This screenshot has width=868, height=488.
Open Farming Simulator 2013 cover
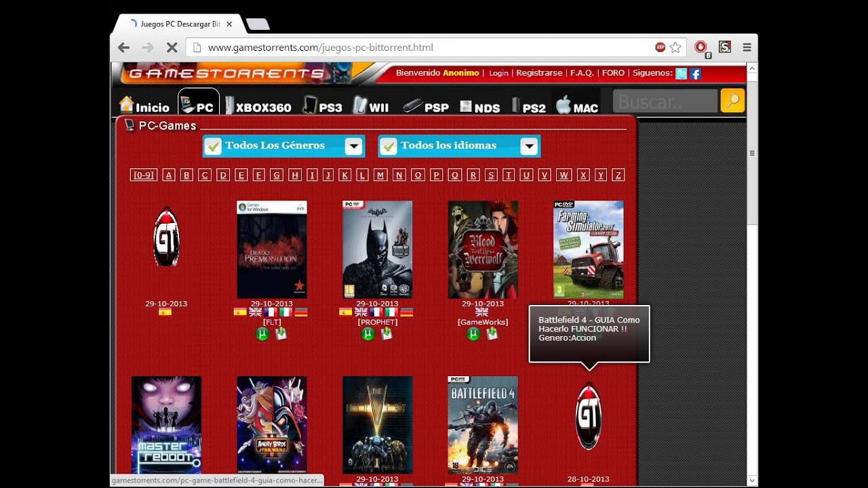click(589, 249)
